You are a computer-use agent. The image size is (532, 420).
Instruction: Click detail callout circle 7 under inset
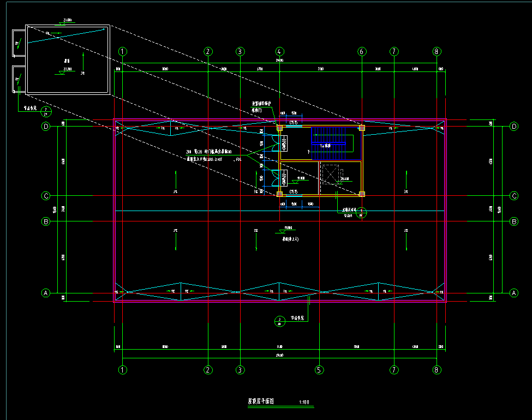tap(46, 112)
